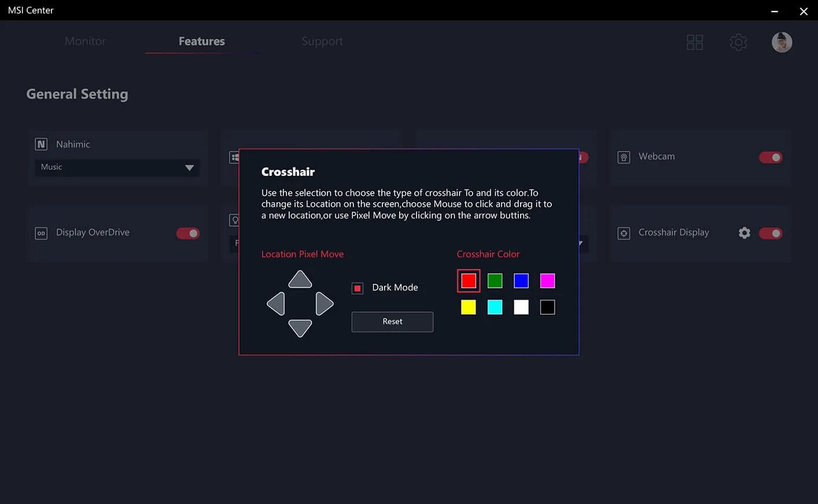Disable the Webcam toggle
Image resolution: width=818 pixels, height=504 pixels.
click(771, 157)
